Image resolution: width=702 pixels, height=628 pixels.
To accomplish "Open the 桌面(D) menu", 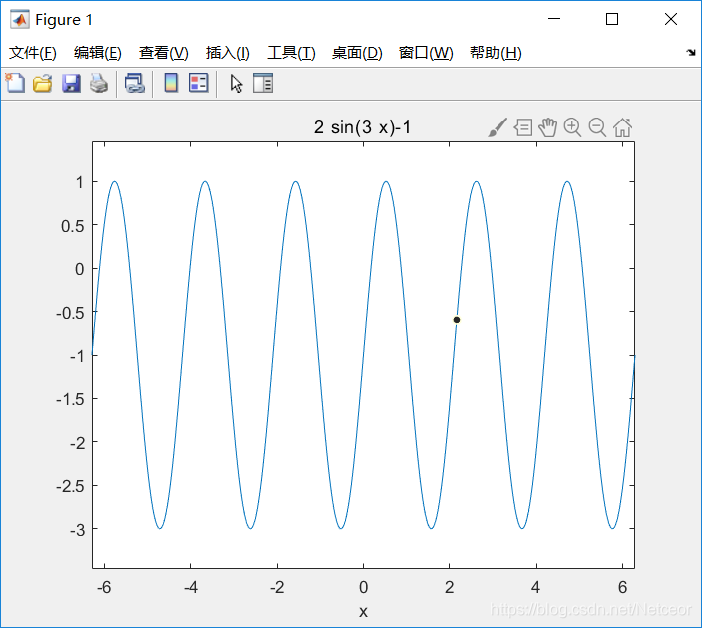I will coord(357,53).
